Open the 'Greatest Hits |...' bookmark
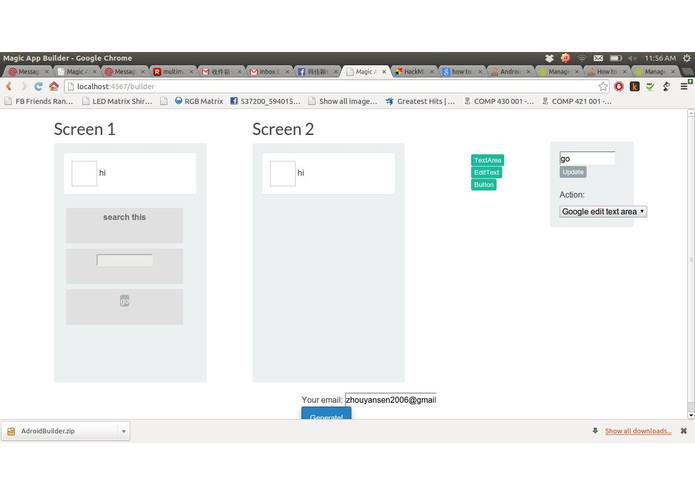 421,101
